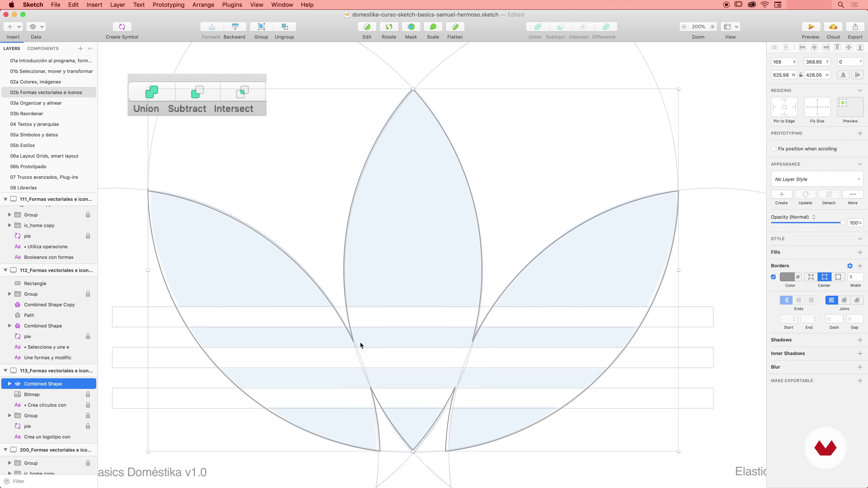Click More layer style options
This screenshot has width=868, height=488.
pyautogui.click(x=853, y=194)
